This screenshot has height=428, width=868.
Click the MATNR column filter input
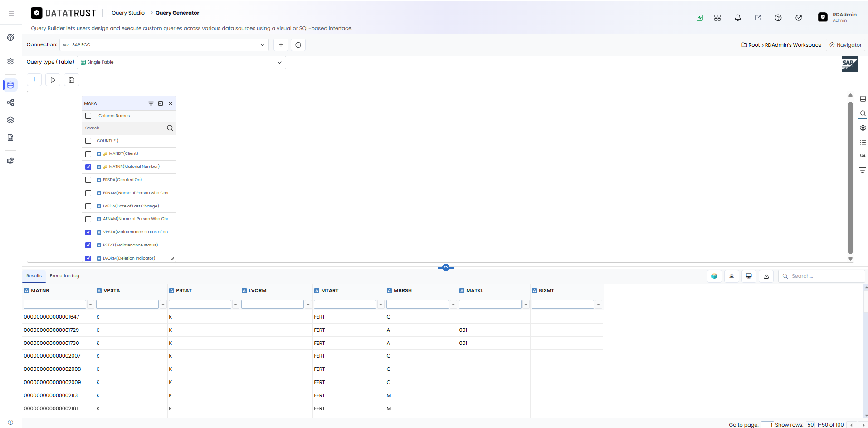tap(55, 305)
